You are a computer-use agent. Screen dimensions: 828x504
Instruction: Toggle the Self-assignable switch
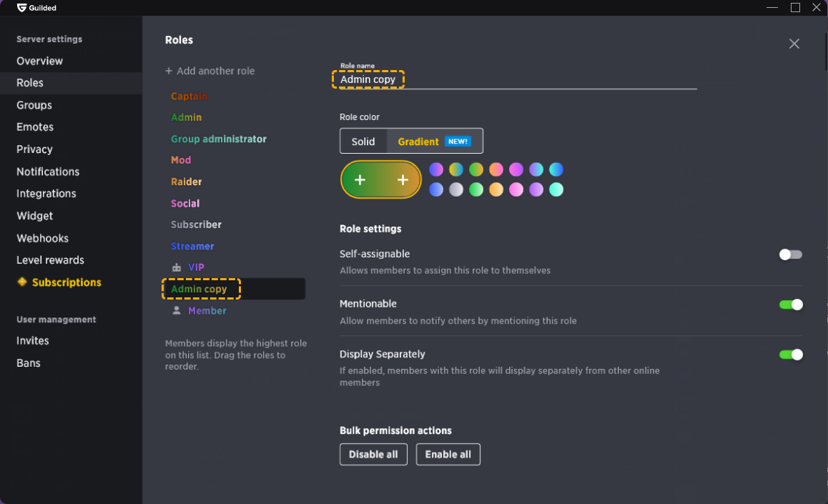coord(790,255)
